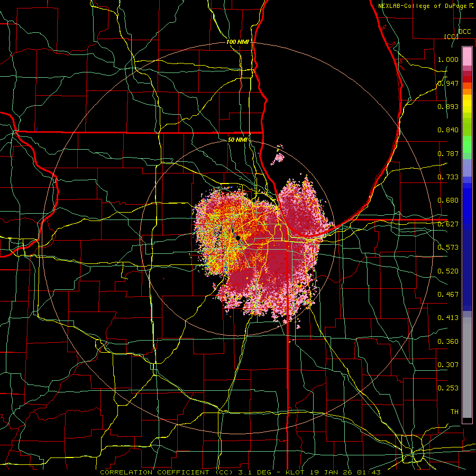Select the 0.573 legend value
Viewport: 476px width, 476px height.
[448, 248]
